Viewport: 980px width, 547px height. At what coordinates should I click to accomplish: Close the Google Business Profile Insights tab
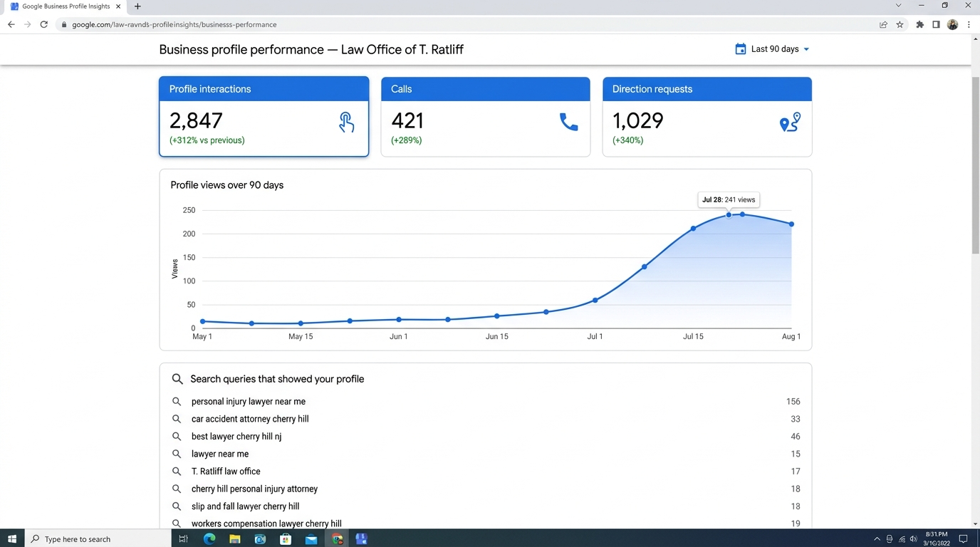pos(118,6)
